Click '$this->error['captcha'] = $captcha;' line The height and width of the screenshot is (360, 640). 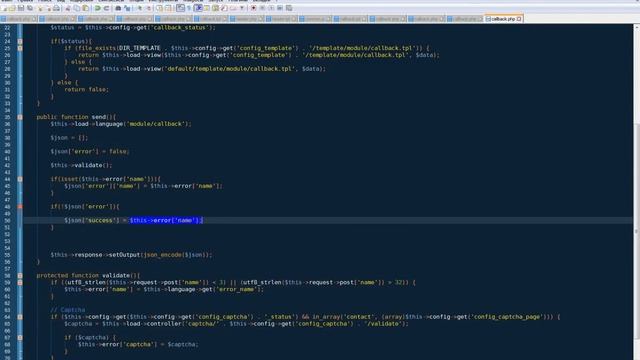tap(138, 344)
